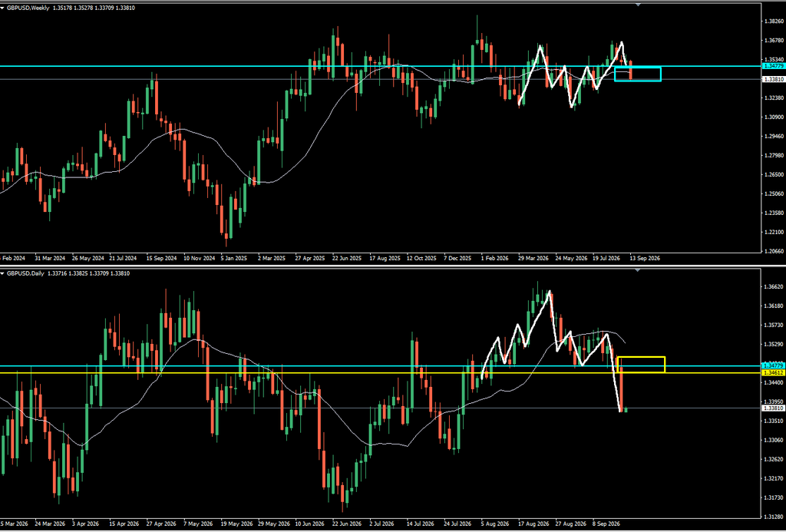Select the yellow rectangle on the daily chart
Viewport: 786px width, 532px height.
pyautogui.click(x=641, y=365)
